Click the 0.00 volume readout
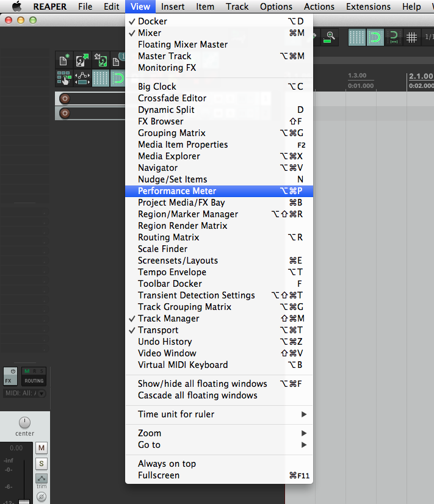434x504 pixels. click(x=16, y=448)
